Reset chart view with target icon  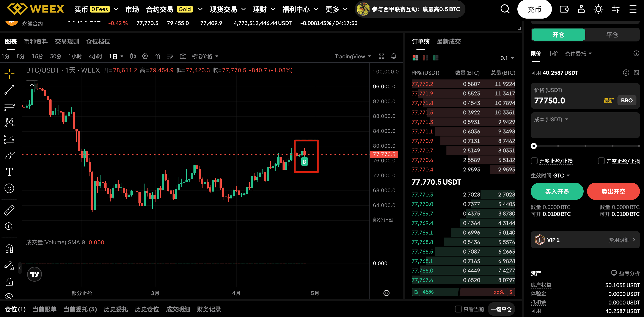(386, 293)
